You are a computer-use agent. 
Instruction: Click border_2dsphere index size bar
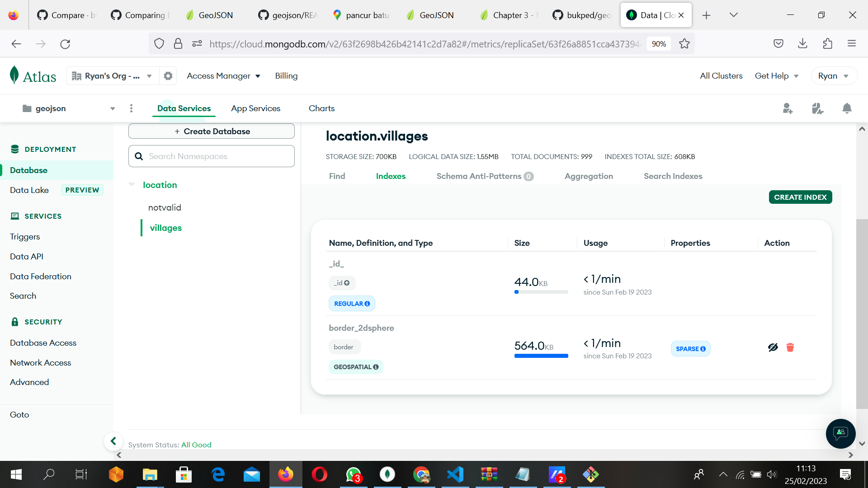tap(541, 356)
